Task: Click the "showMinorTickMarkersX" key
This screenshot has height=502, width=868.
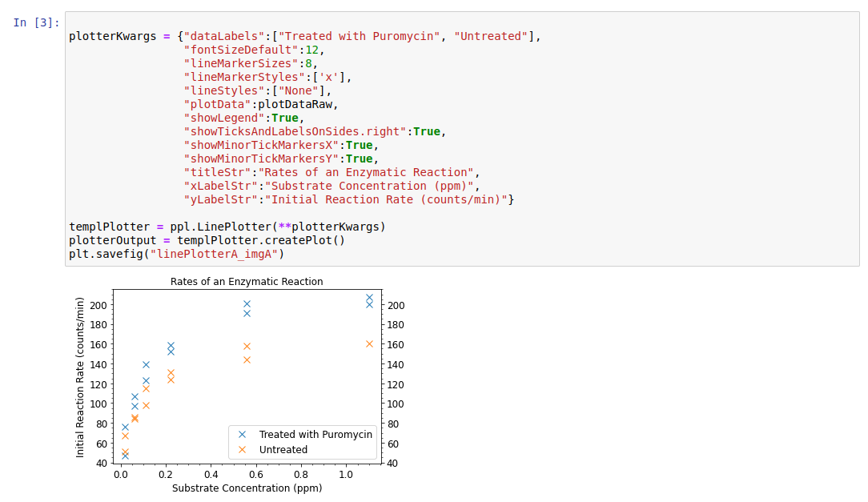Action: [261, 145]
